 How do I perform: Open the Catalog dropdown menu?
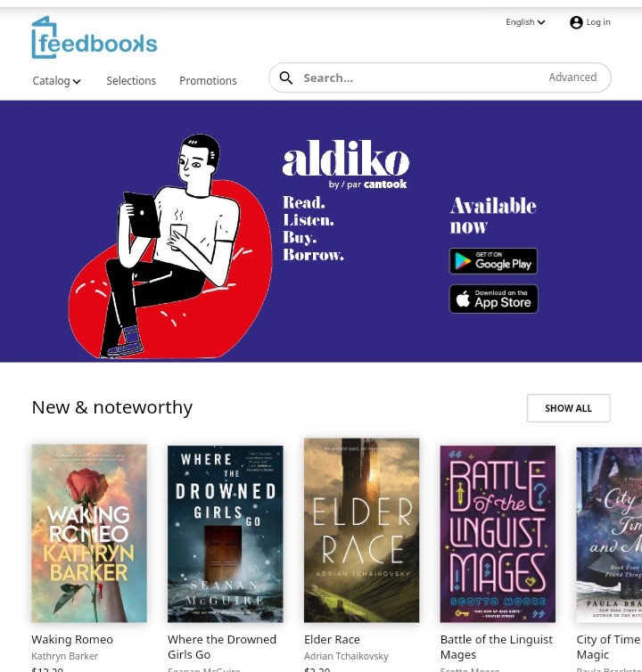coord(56,80)
